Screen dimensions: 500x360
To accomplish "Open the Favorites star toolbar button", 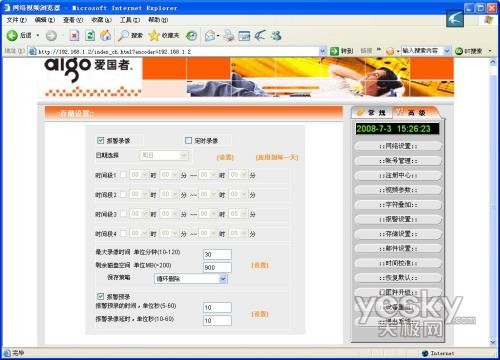I will click(x=164, y=35).
